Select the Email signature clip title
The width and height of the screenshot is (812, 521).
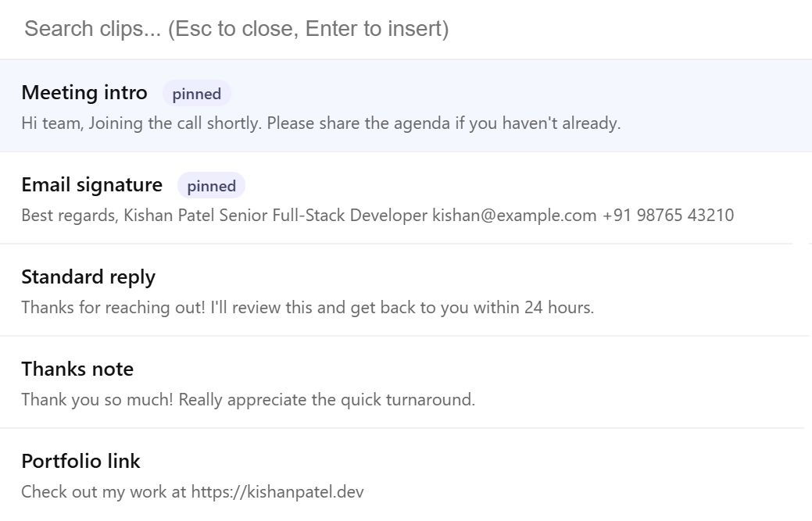click(x=92, y=185)
